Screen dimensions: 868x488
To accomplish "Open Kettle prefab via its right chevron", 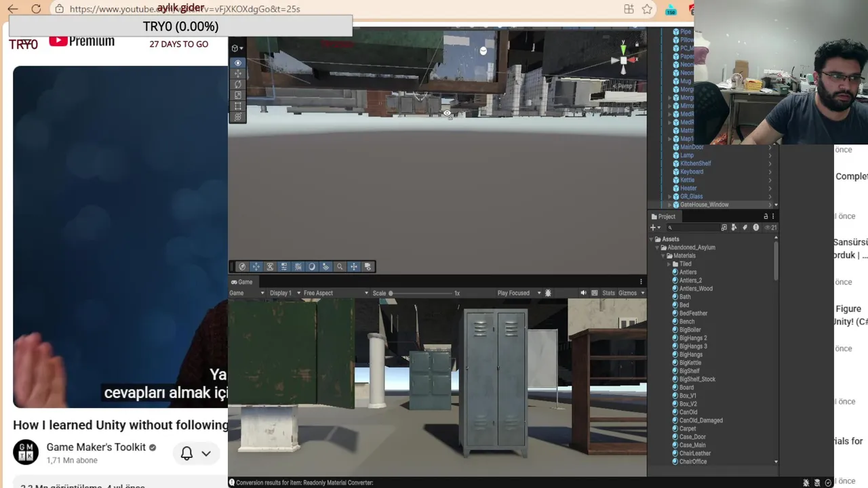I will click(770, 180).
